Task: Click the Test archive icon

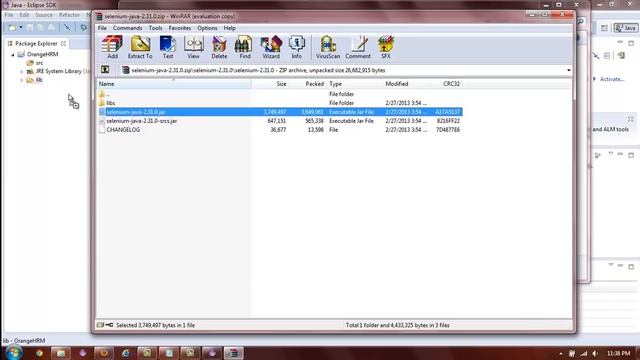Action: pyautogui.click(x=168, y=47)
